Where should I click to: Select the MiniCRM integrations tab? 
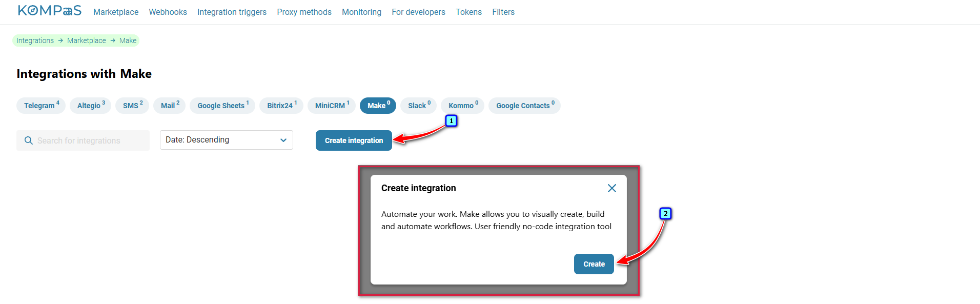point(332,106)
